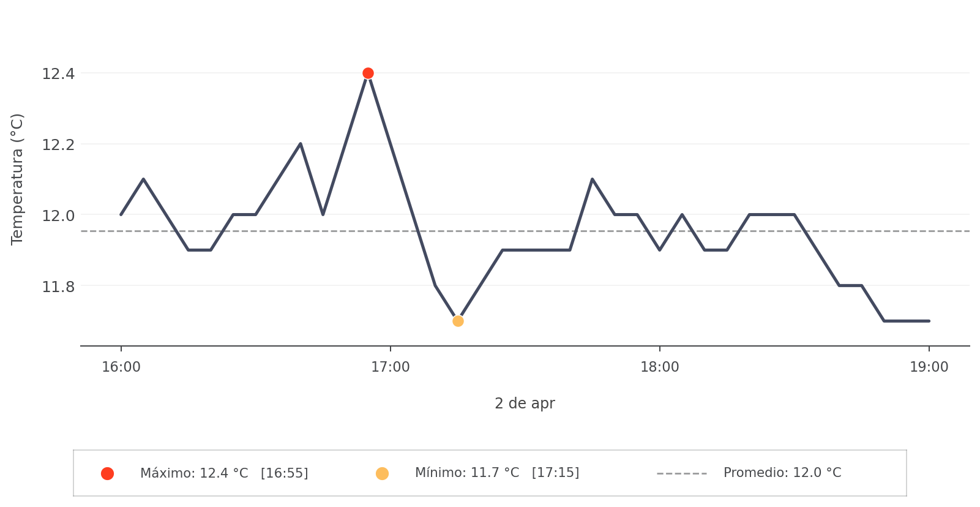
Task: Click the [17:15] timestamp in the legend
Action: (555, 473)
